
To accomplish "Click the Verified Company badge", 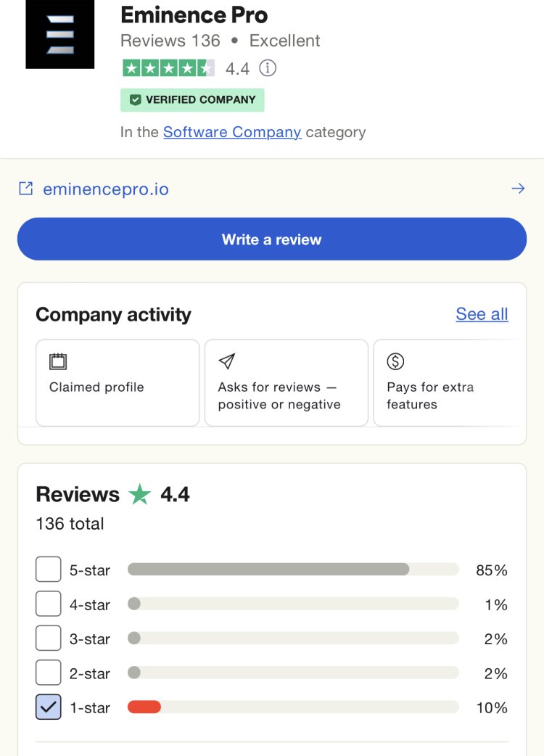I will 191,99.
